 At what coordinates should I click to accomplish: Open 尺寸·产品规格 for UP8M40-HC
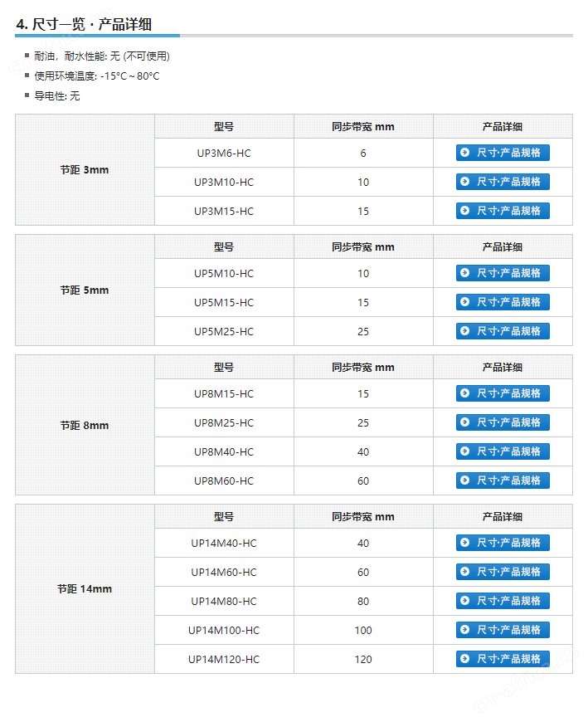[503, 451]
